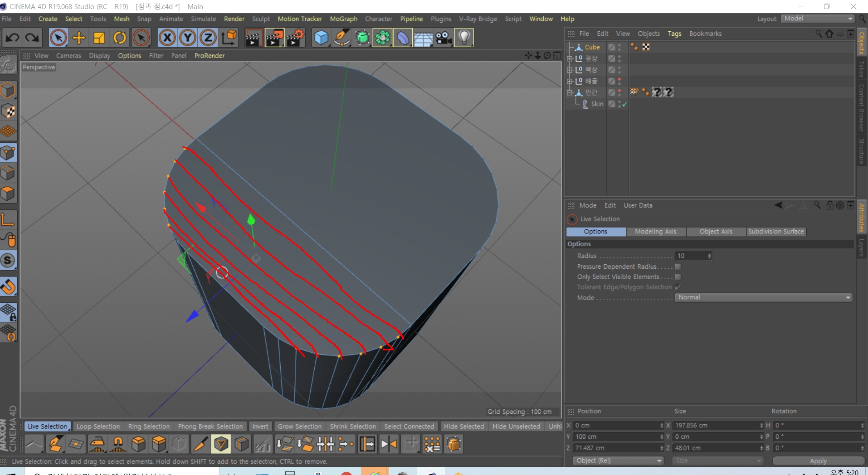Collapse the 인간 object hierarchy
Image resolution: width=868 pixels, height=475 pixels.
[570, 92]
